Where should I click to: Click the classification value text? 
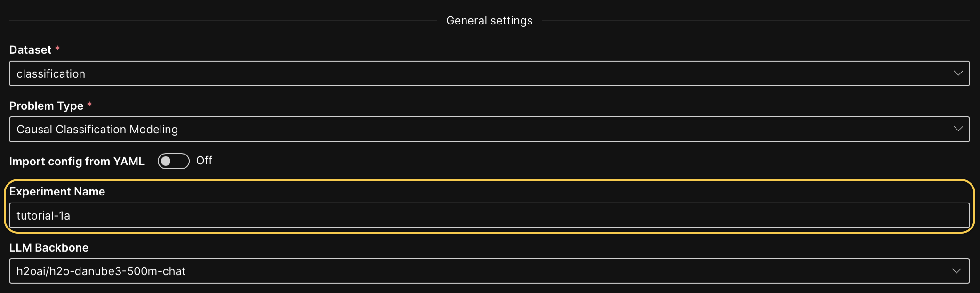(51, 73)
